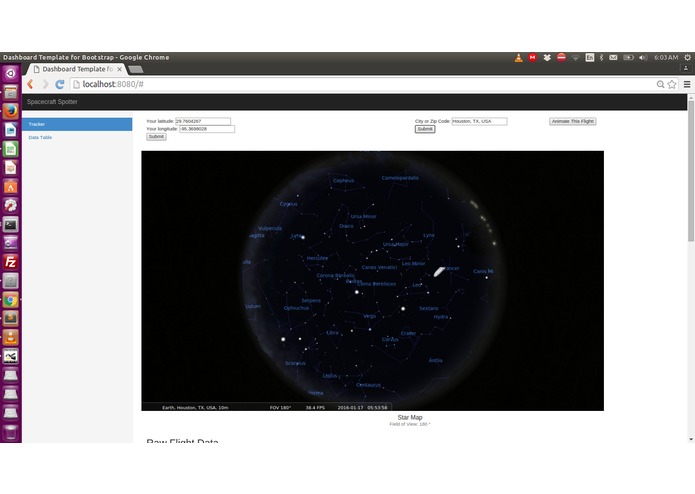Open the Terminal from the dock

click(x=11, y=224)
